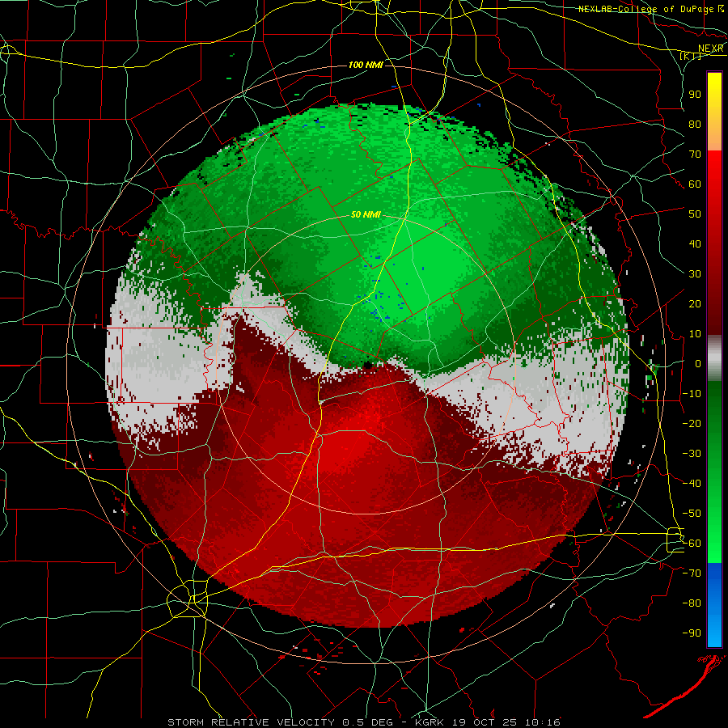Click the 100 NMI range ring label
728x728 pixels.
point(366,65)
